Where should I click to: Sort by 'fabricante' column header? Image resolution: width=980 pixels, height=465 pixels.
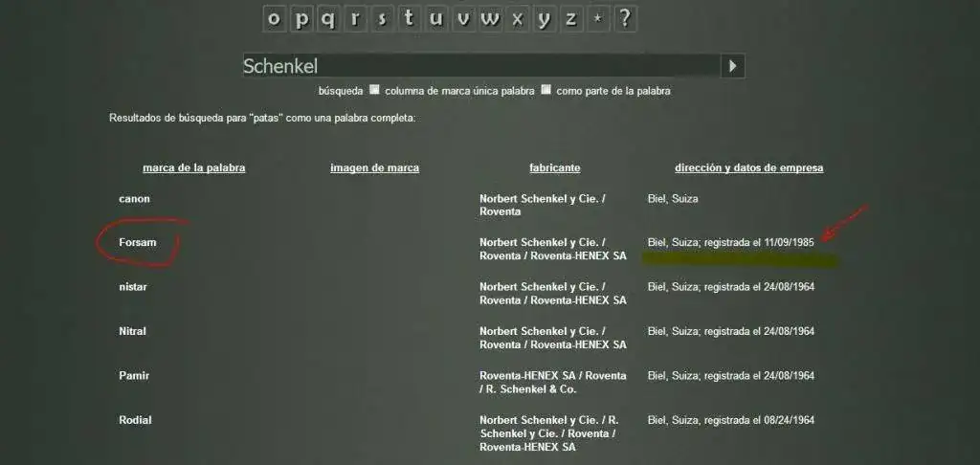[555, 167]
